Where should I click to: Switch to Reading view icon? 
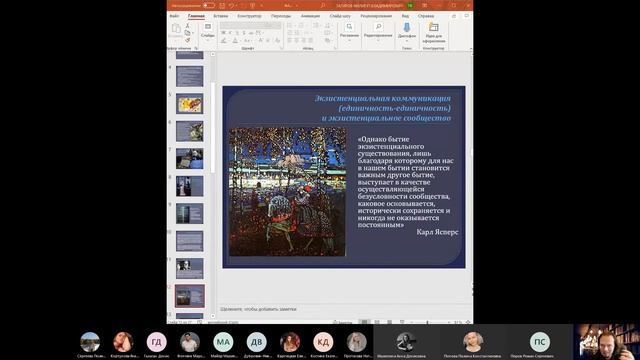[389, 322]
